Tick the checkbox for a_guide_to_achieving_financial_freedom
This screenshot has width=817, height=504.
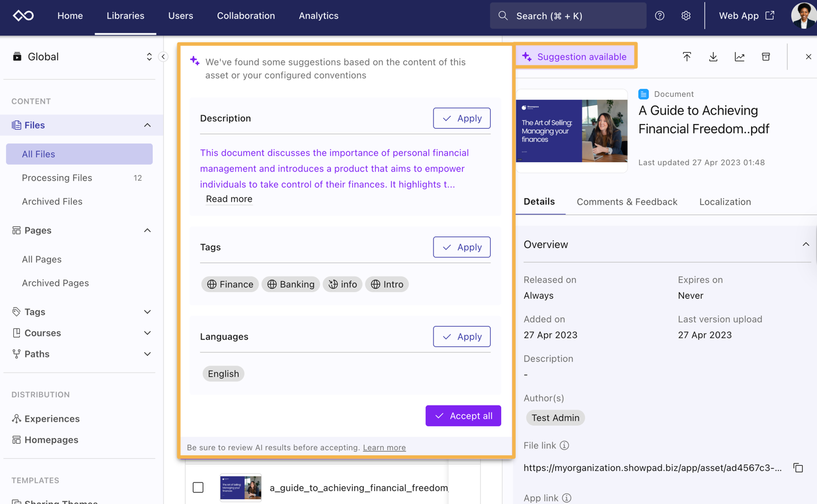point(198,487)
